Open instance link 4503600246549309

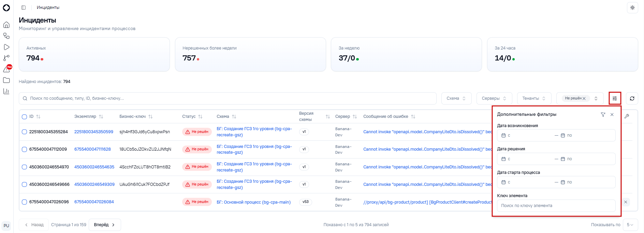94,184
